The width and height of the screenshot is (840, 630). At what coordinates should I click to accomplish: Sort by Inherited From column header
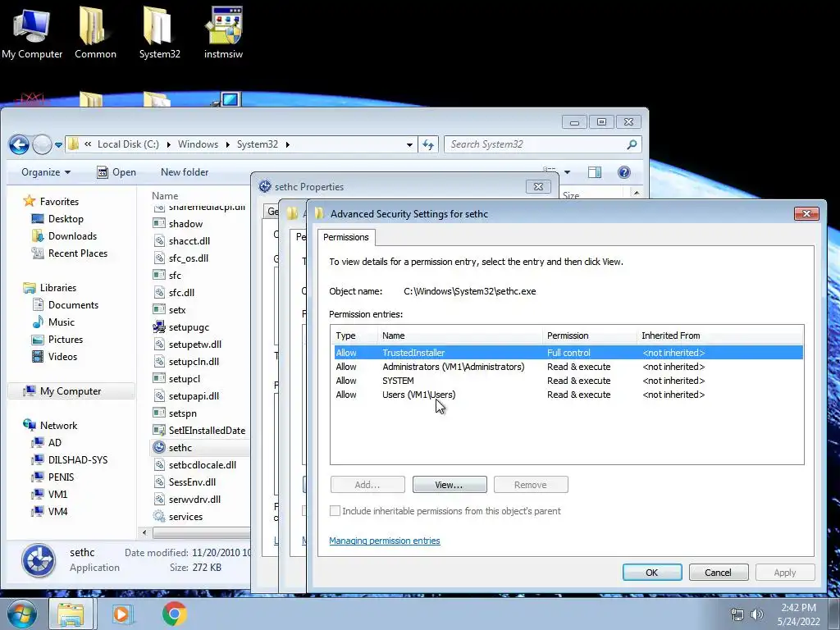click(x=720, y=336)
